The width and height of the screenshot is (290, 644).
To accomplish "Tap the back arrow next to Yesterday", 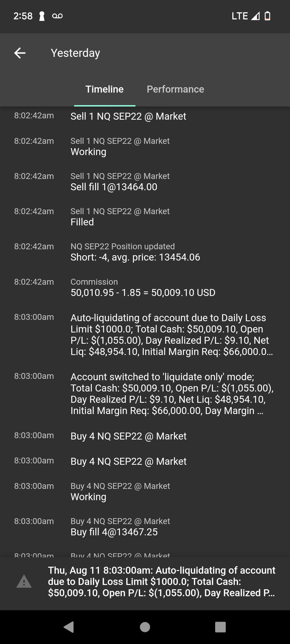I will tap(20, 53).
